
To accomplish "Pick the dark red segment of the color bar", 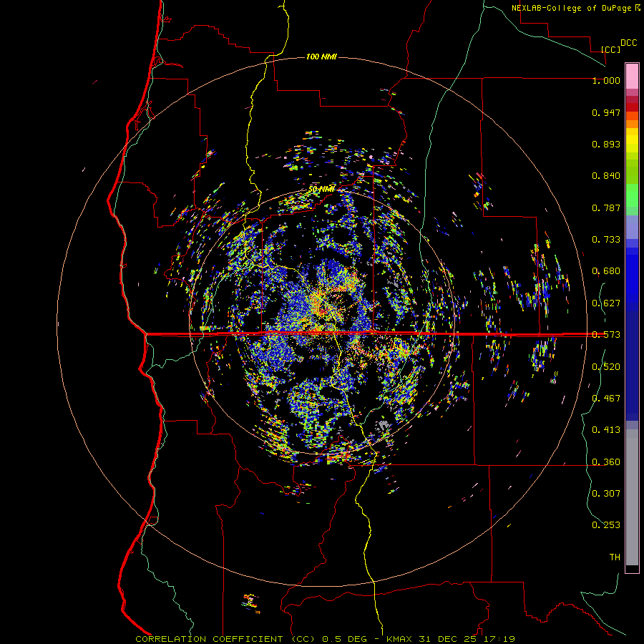I will 632,107.
